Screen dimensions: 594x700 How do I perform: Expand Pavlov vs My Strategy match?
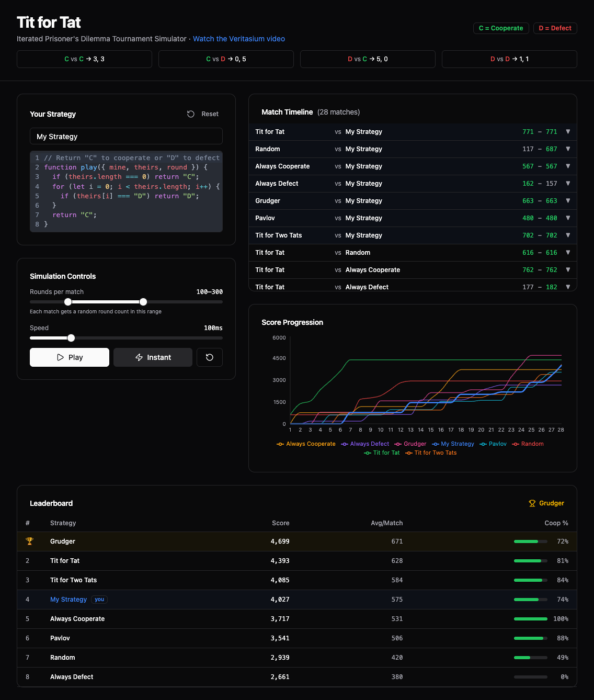[568, 218]
